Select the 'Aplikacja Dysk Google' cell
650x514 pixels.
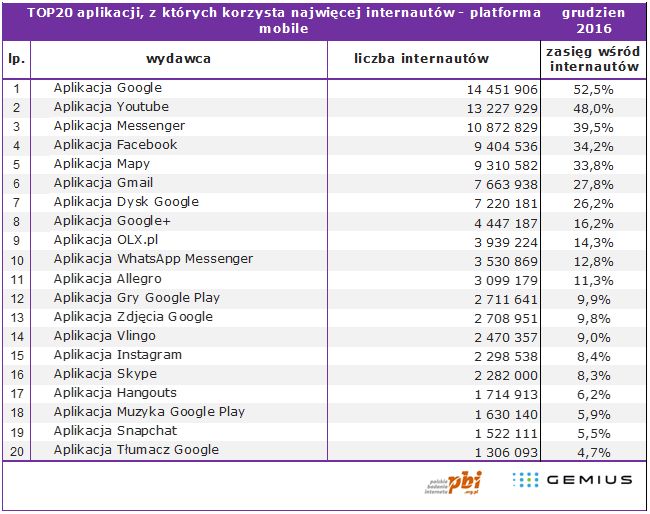pos(126,202)
